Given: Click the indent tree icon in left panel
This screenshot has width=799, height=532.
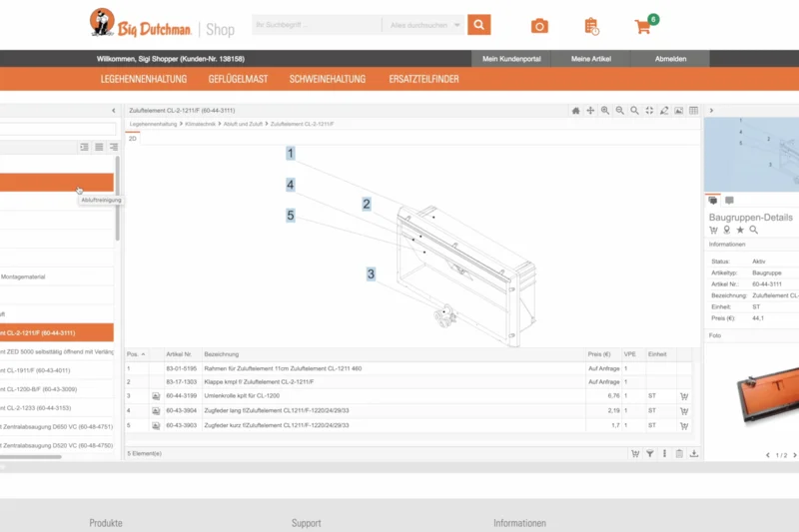Looking at the screenshot, I should pyautogui.click(x=84, y=147).
